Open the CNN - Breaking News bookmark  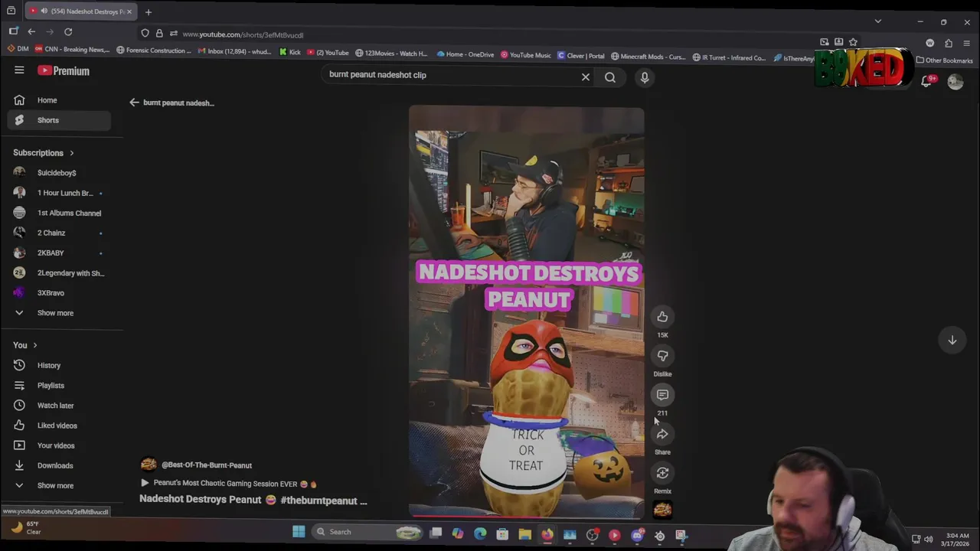click(72, 50)
